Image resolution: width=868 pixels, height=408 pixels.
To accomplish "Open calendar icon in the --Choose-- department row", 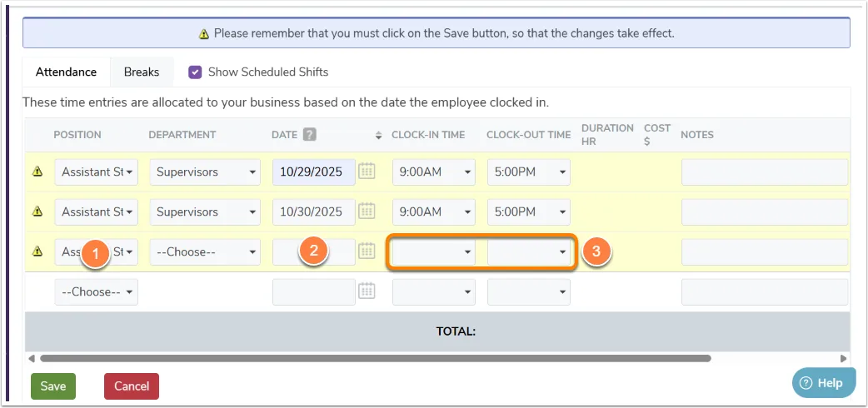I will point(367,251).
